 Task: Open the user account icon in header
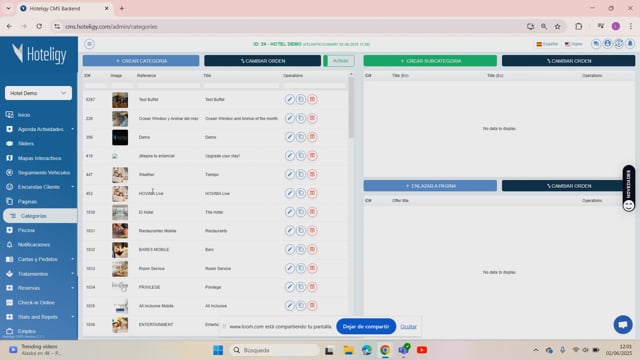(x=607, y=44)
